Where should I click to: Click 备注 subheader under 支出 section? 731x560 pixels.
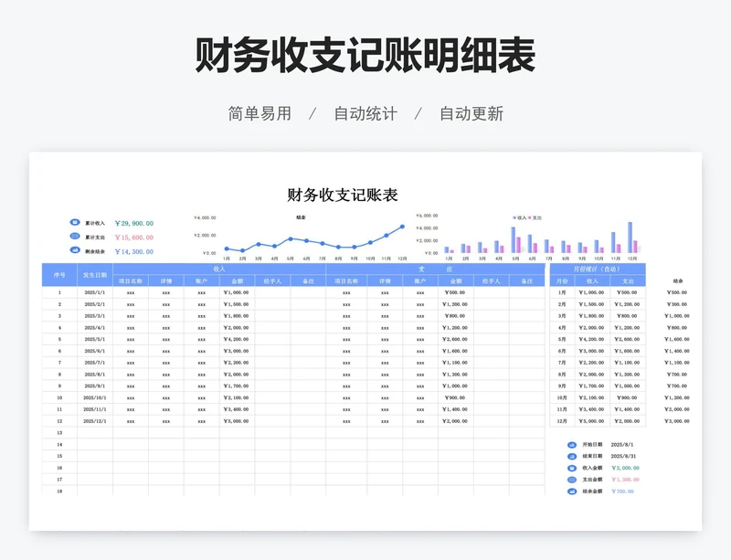[x=527, y=281]
